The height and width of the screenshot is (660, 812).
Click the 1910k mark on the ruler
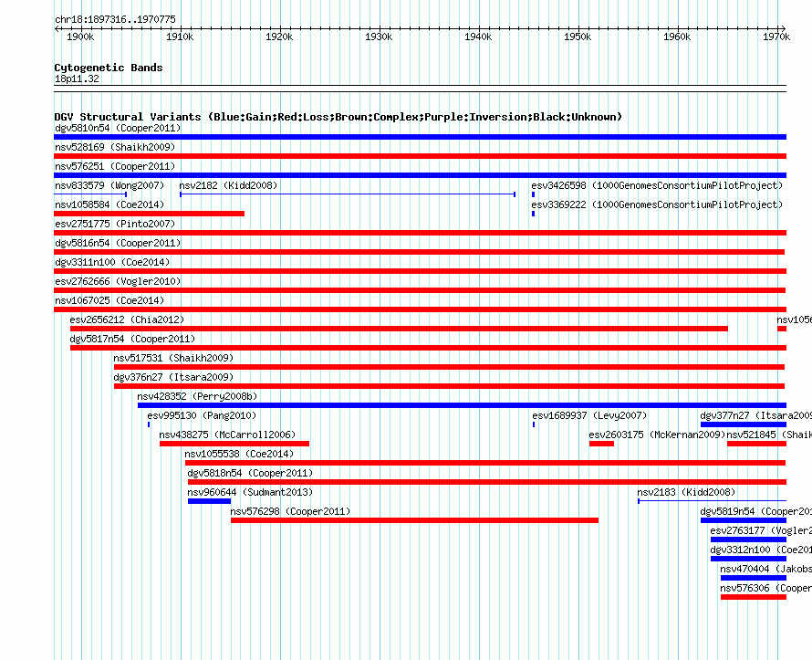coord(180,37)
